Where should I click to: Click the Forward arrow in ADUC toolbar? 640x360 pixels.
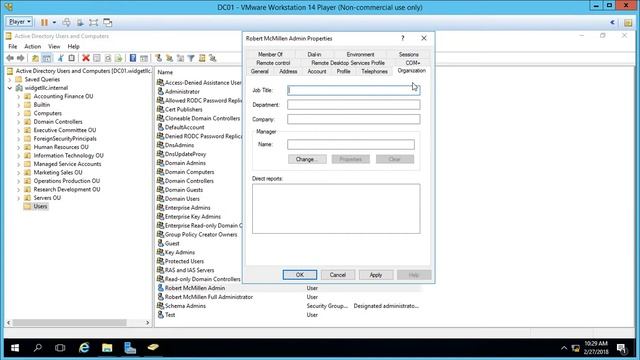coord(20,58)
